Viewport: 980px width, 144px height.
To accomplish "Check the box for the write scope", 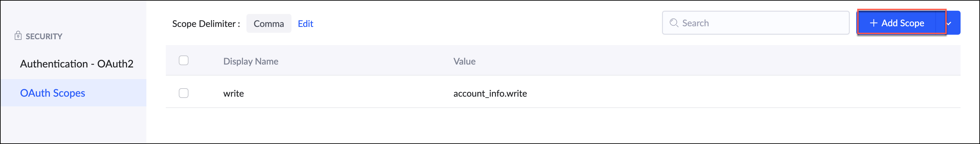I will point(183,93).
